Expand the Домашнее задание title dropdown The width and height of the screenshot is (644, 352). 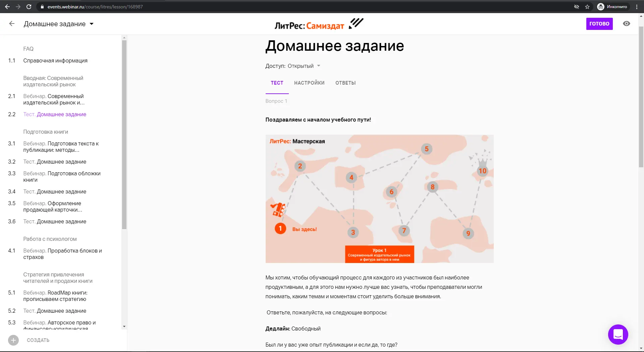92,24
